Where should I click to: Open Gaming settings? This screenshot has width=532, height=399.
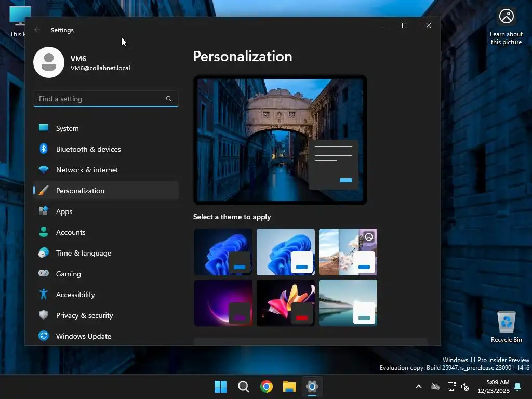pos(106,273)
